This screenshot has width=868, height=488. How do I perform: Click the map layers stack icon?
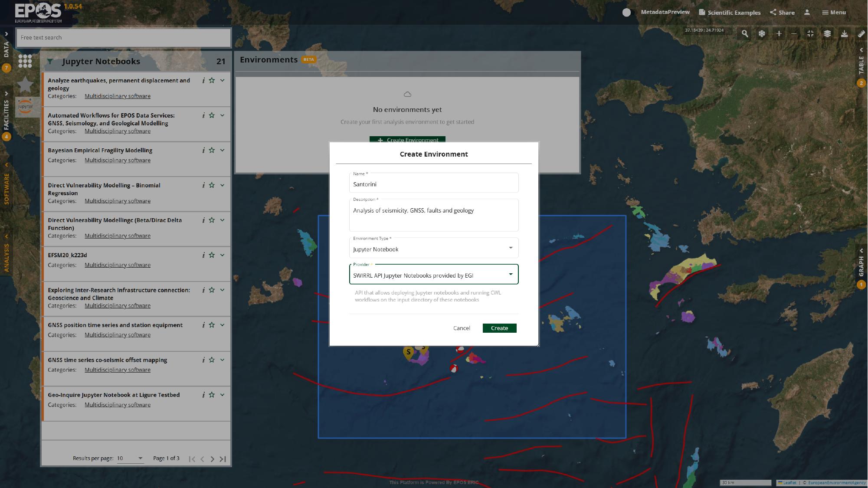coord(827,33)
